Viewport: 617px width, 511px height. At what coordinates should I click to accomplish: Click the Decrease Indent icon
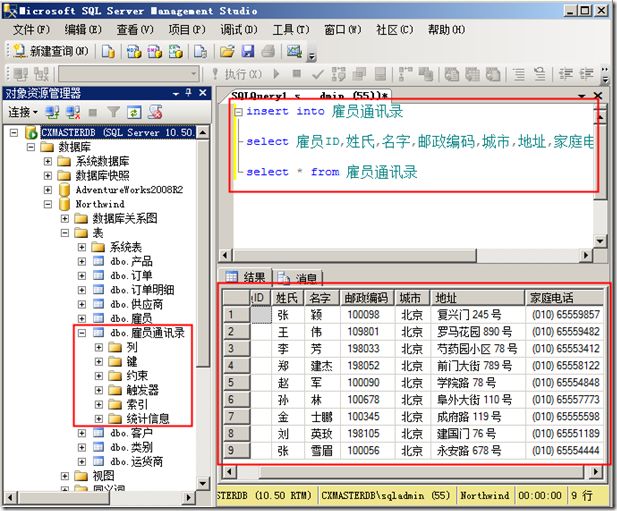566,74
